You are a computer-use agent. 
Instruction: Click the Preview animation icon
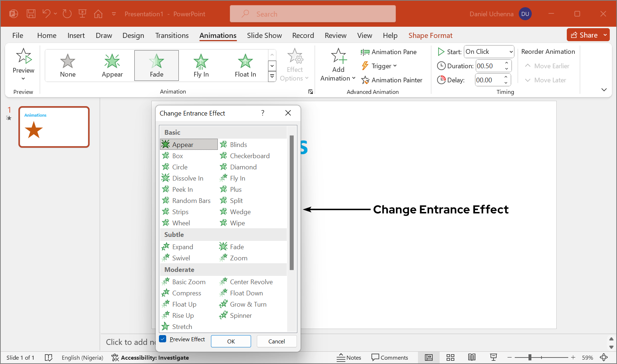pos(23,56)
